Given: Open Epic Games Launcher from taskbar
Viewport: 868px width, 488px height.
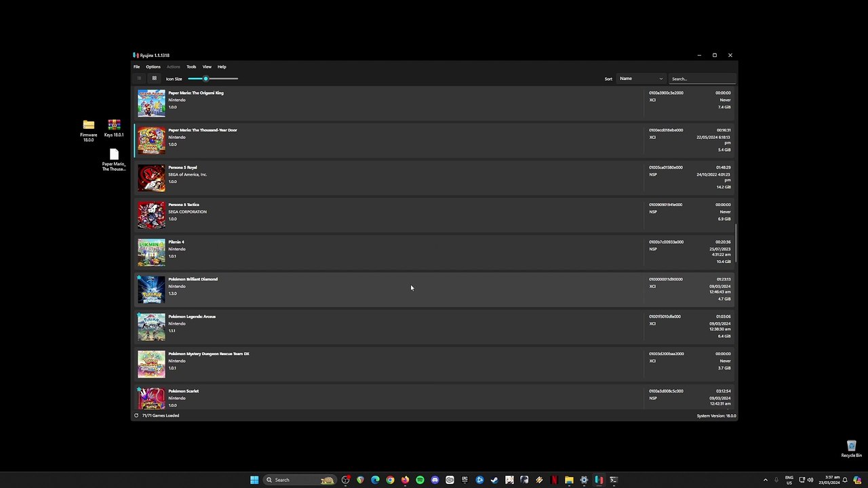Looking at the screenshot, I should [x=465, y=480].
